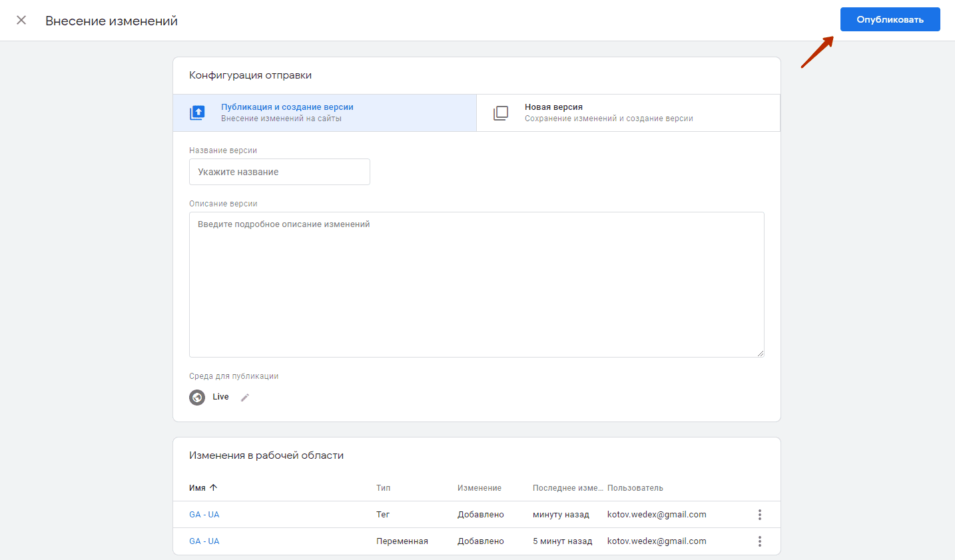
Task: Click the Пользователь column header
Action: coord(635,488)
